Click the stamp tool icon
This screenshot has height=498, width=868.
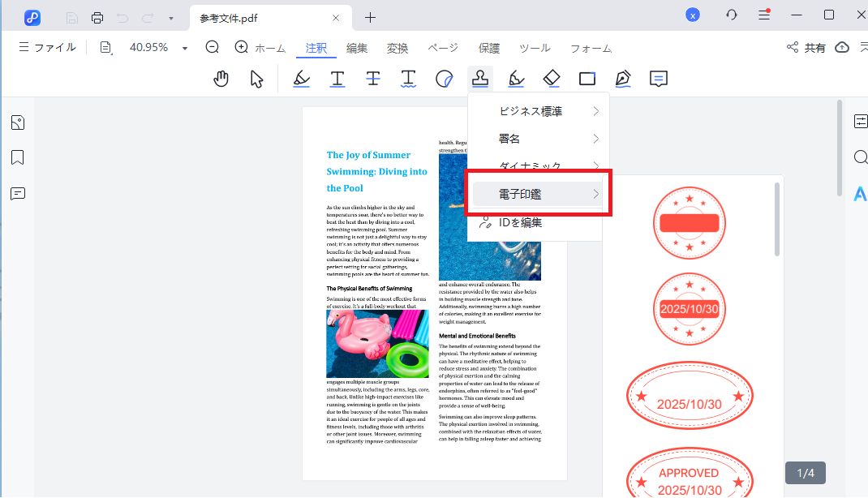click(479, 79)
